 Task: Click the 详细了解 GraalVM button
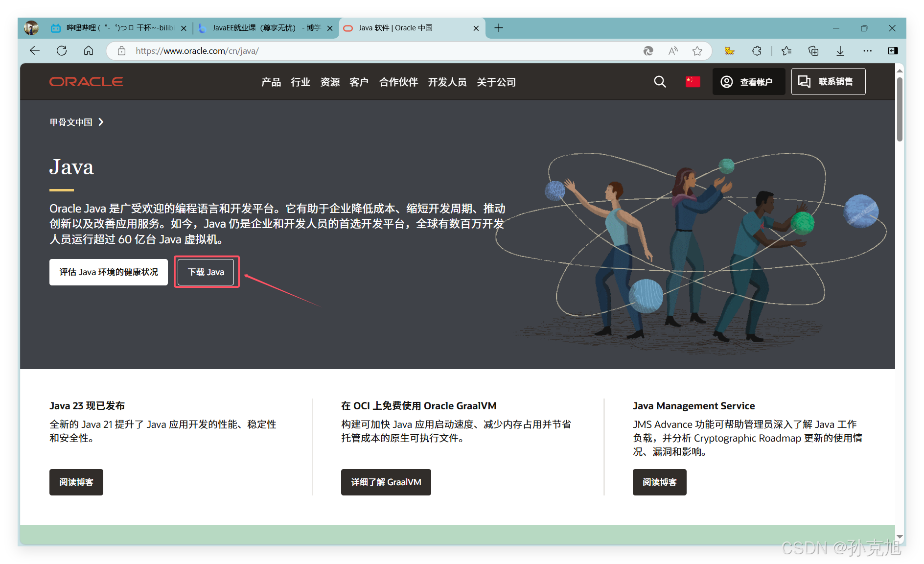[x=386, y=482]
